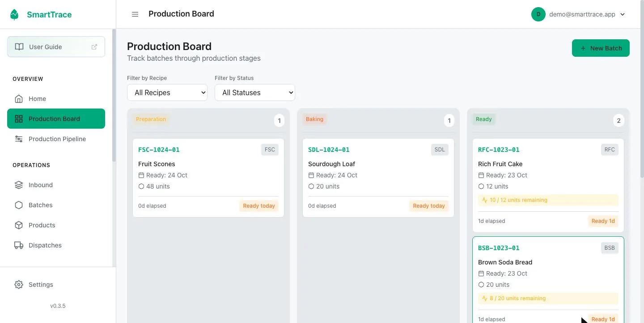Click the green user avatar D
The image size is (644, 323).
[538, 14]
